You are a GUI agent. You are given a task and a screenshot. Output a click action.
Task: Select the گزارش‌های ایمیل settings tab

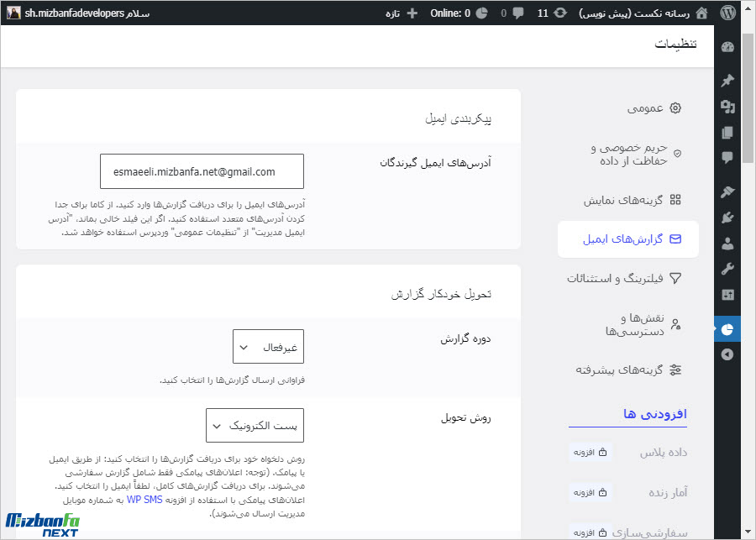click(x=627, y=239)
